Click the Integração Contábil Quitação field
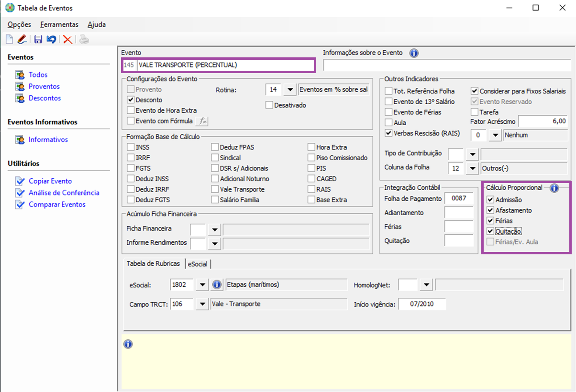Screen dimensions: 576x392 [x=459, y=240]
